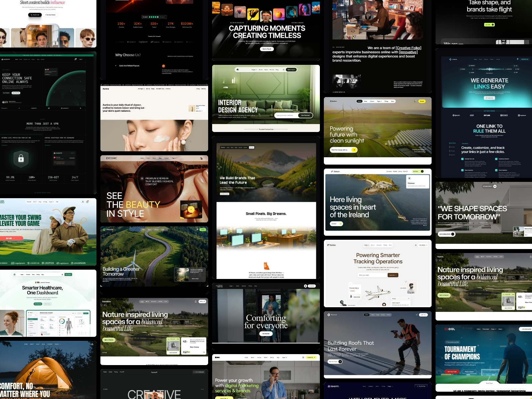Expand 'Pages' dropdown on the interior design agency nav

point(254,70)
